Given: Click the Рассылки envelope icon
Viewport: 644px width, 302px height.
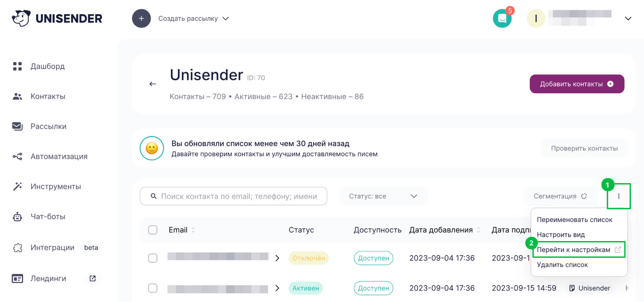Looking at the screenshot, I should click(17, 126).
